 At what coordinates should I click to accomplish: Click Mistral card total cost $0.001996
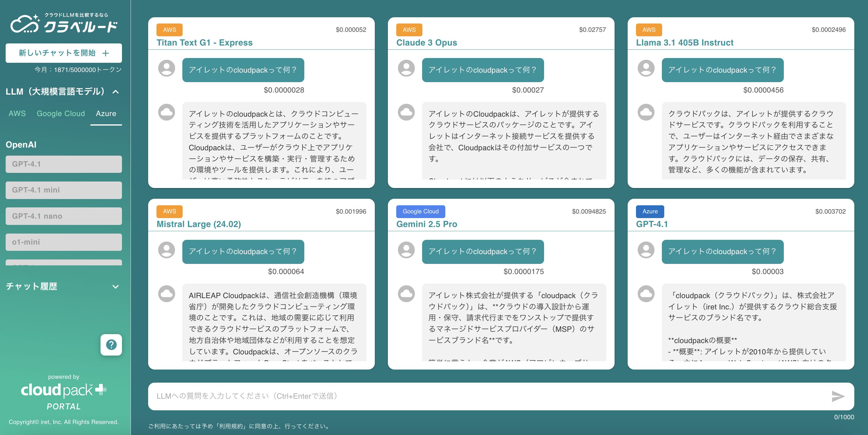(x=351, y=211)
